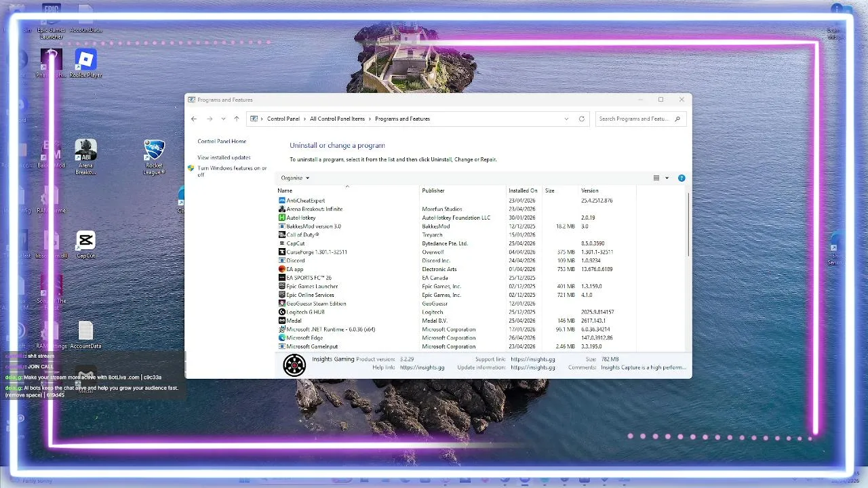Select the CurseForge program icon

pyautogui.click(x=282, y=252)
